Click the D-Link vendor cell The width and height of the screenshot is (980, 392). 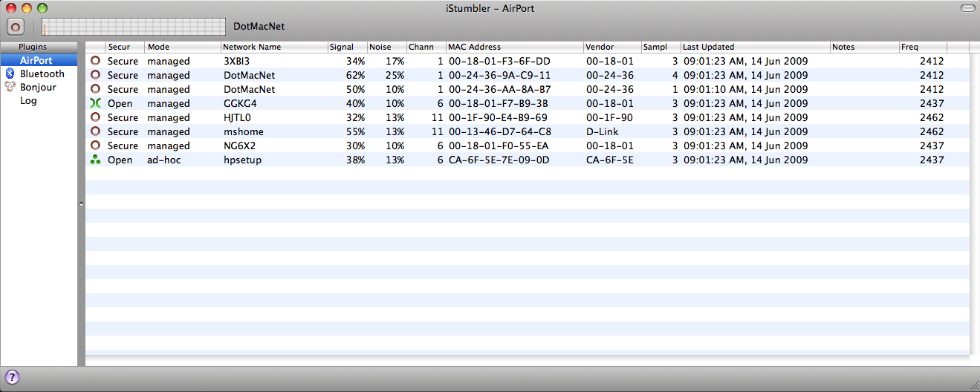pyautogui.click(x=602, y=131)
